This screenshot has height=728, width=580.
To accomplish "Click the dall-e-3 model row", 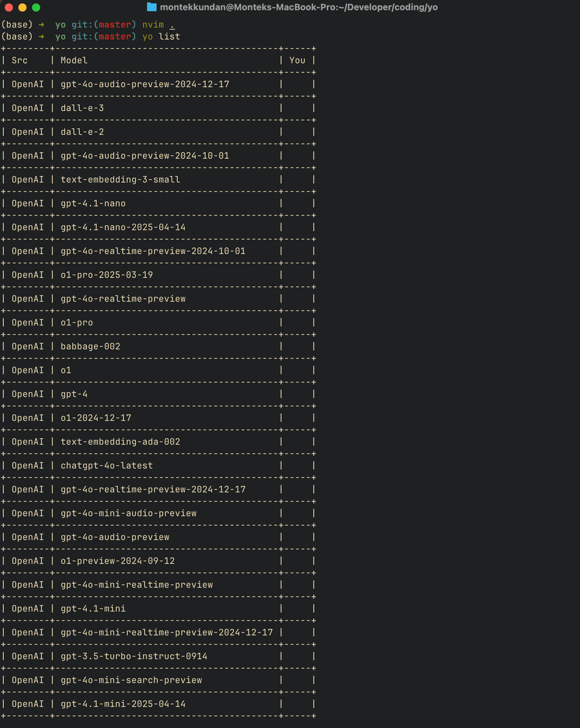I will (82, 108).
